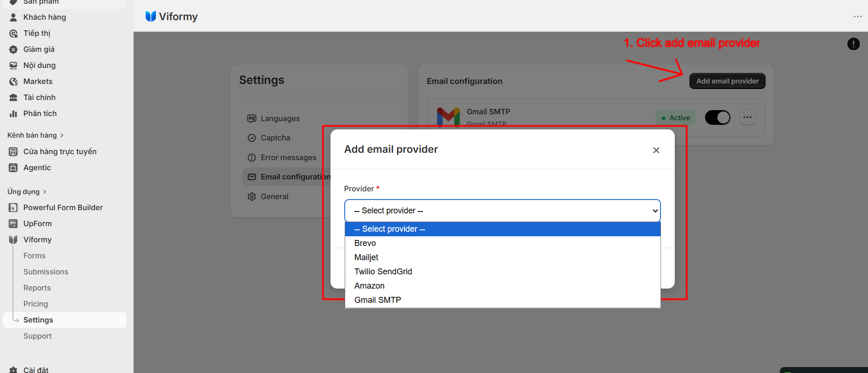This screenshot has height=373, width=868.
Task: Click the UpForm app icon
Action: (13, 223)
